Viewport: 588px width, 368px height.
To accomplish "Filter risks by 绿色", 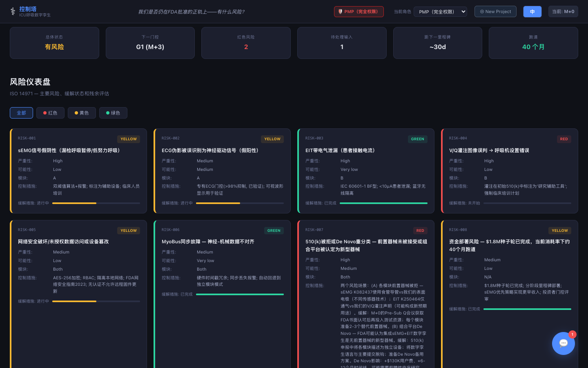I will (113, 113).
